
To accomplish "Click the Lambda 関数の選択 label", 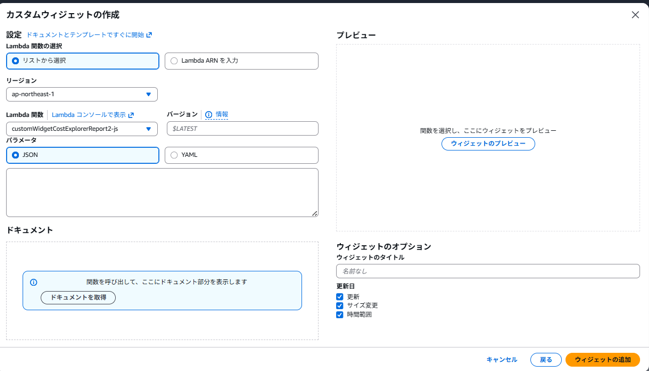I will click(x=34, y=46).
